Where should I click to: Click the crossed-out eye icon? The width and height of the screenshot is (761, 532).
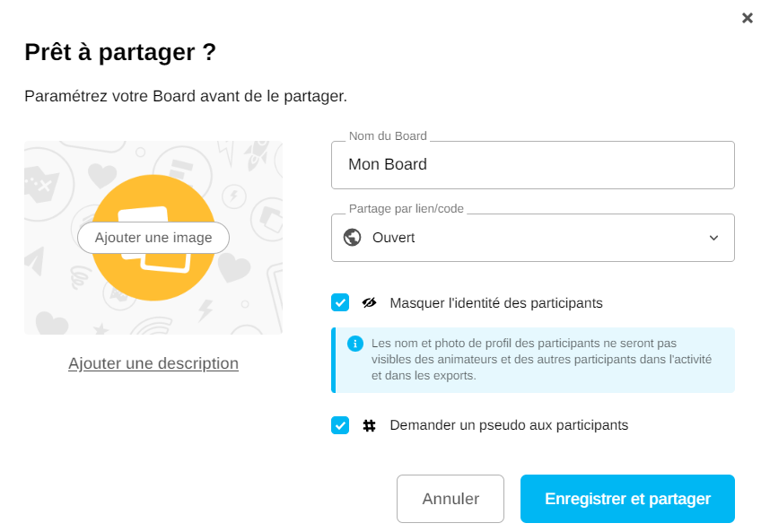[x=369, y=302]
